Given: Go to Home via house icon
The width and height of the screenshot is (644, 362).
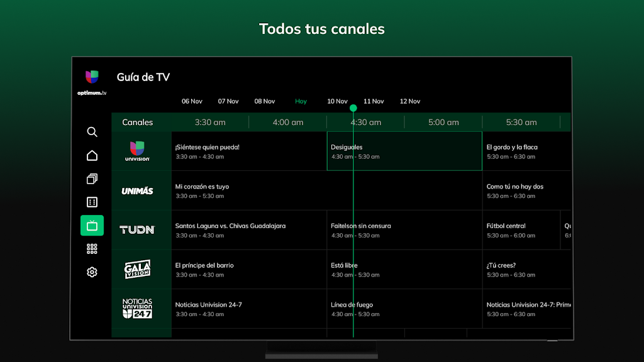Looking at the screenshot, I should (x=92, y=156).
